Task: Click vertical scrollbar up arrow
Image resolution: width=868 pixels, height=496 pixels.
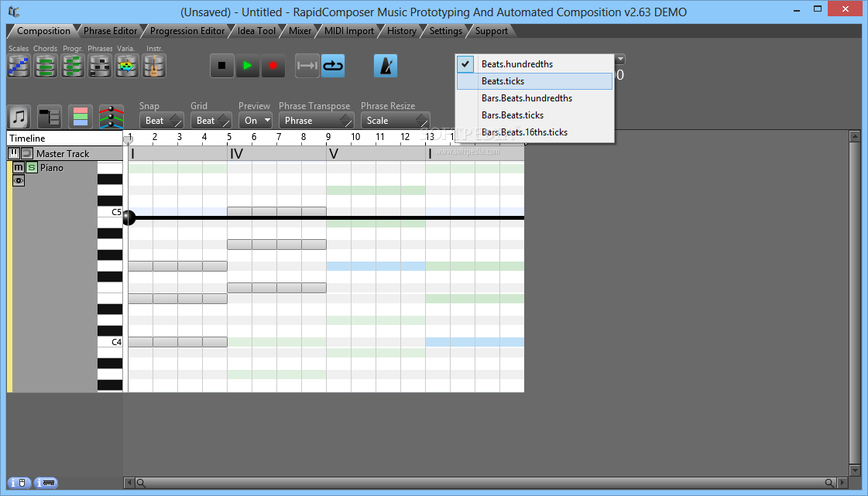Action: 855,136
